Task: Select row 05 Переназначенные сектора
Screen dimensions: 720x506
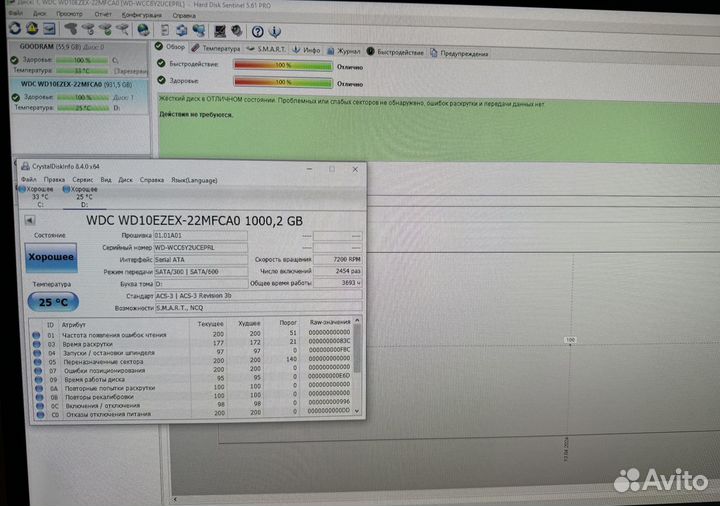Action: (191, 361)
